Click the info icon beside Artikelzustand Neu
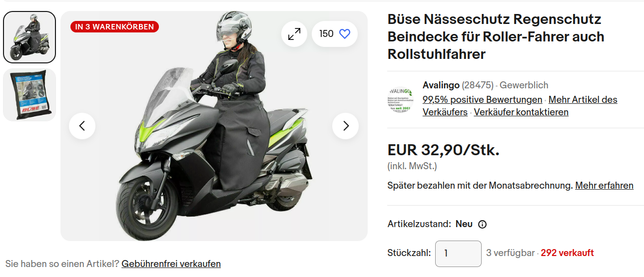The height and width of the screenshot is (277, 644). (x=482, y=224)
